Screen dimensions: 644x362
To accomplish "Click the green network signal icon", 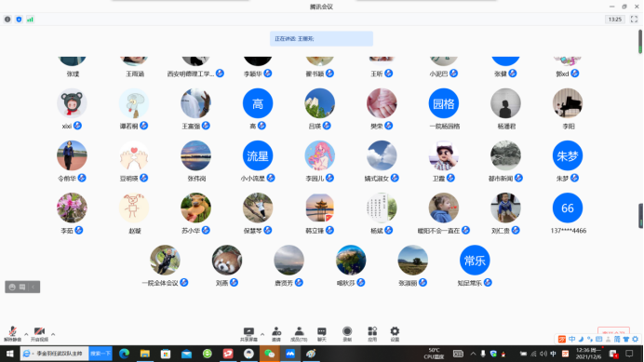I will [30, 20].
